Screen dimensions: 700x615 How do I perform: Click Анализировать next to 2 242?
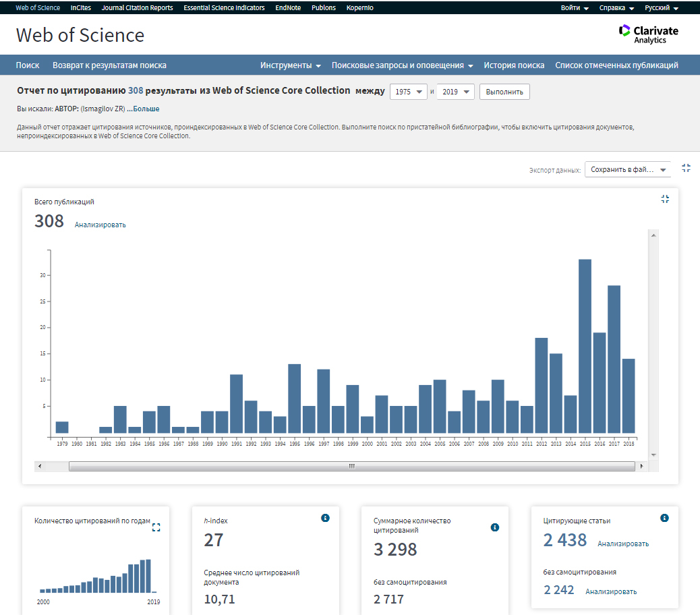tap(611, 591)
